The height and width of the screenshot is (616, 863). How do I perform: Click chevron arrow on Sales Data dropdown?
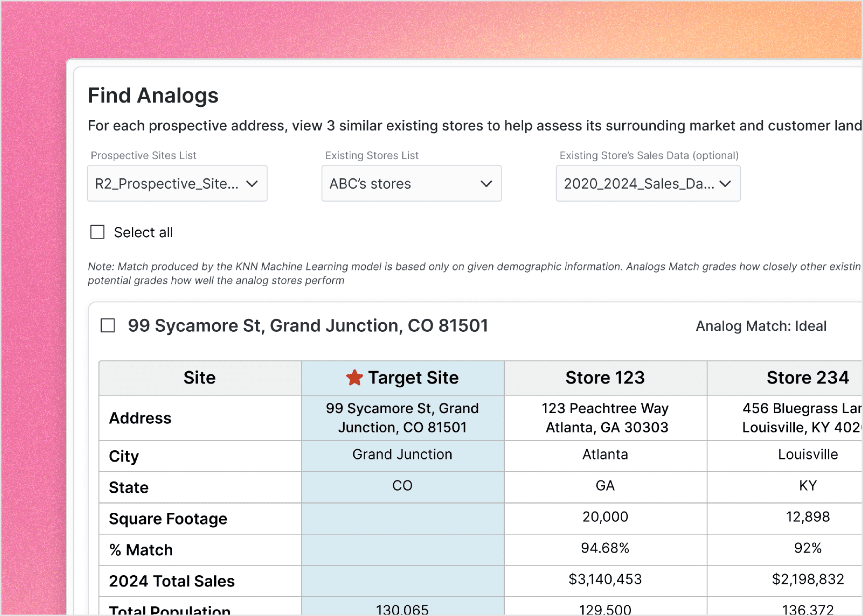point(725,184)
